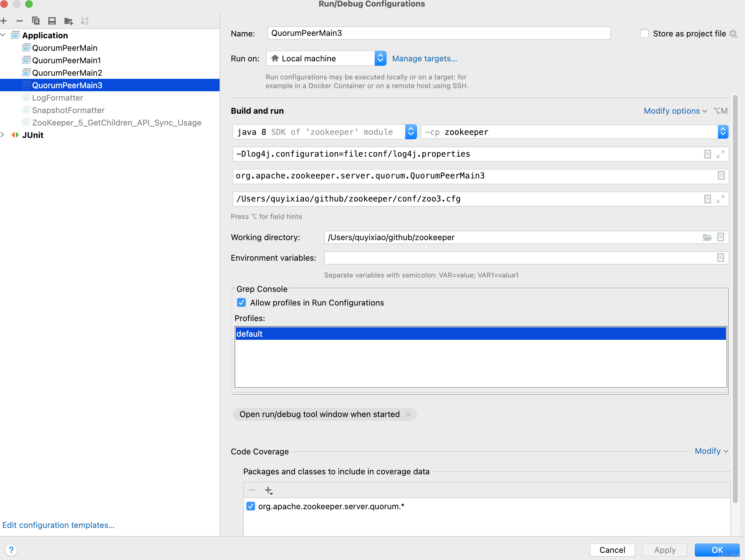Select the QuorumPeerMain3 configuration
The height and width of the screenshot is (560, 745).
(110, 85)
